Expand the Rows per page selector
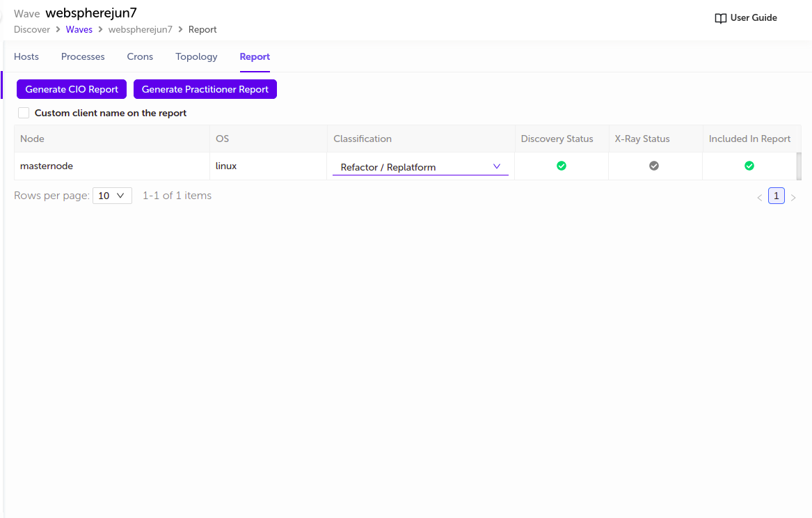 pos(112,196)
